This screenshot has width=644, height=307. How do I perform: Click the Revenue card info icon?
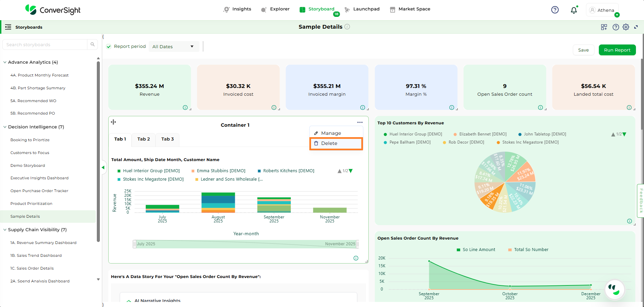point(185,108)
